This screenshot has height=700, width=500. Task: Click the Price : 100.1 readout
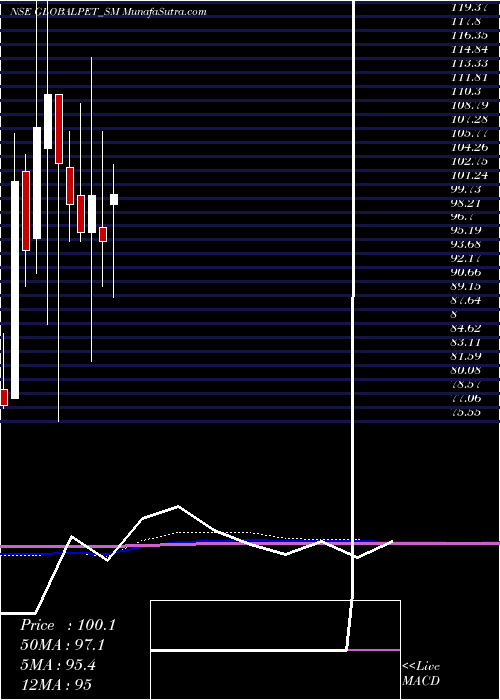(x=68, y=625)
